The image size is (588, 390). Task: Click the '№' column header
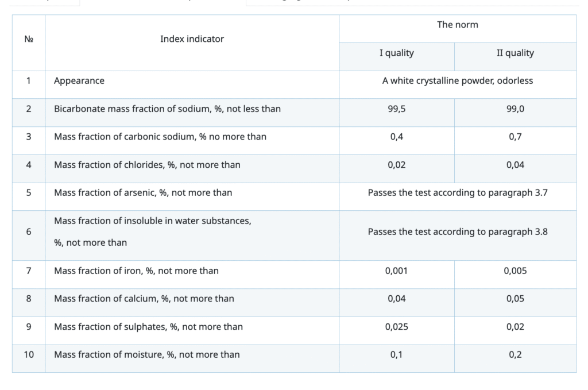pos(29,39)
